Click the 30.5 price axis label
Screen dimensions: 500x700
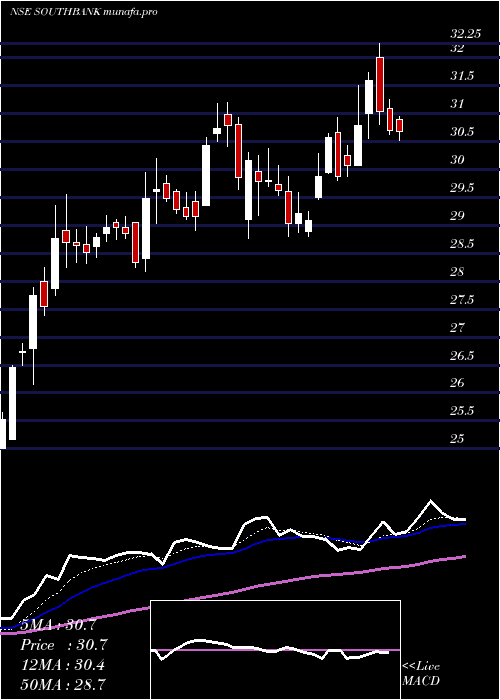pos(462,132)
